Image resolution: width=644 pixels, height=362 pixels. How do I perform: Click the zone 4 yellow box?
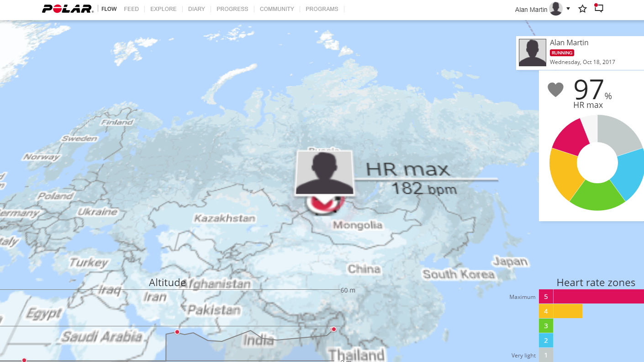pyautogui.click(x=546, y=311)
